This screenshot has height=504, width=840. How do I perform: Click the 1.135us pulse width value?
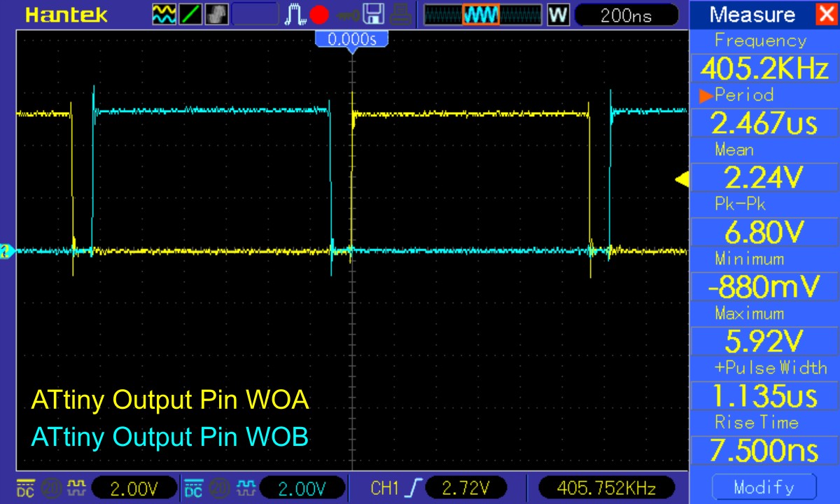click(x=764, y=396)
